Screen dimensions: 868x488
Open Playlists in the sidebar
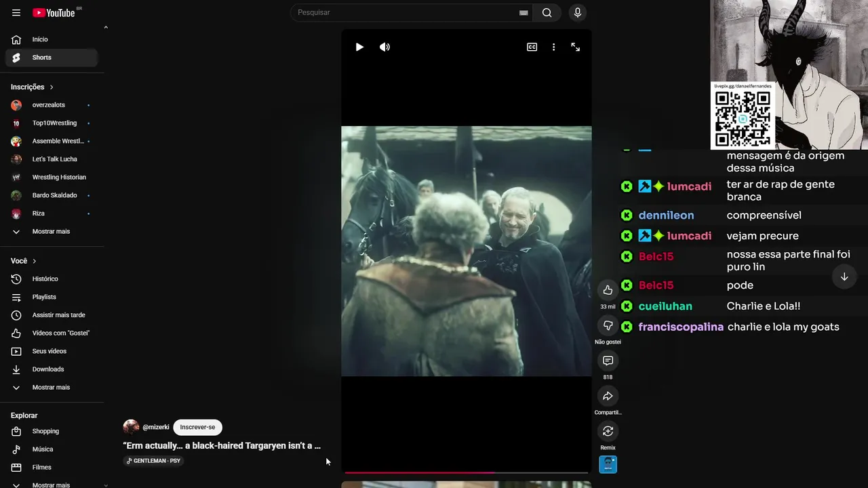pos(52,297)
